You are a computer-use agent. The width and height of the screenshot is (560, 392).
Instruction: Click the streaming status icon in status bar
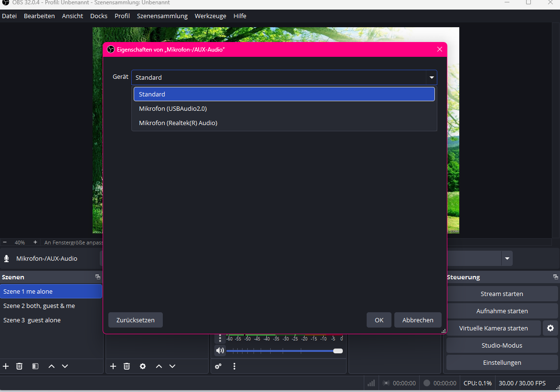pos(386,383)
